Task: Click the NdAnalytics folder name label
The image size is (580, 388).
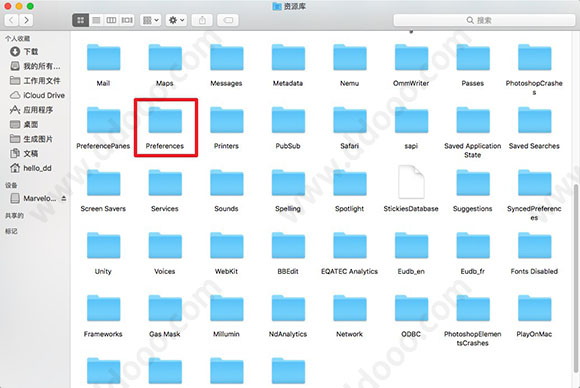Action: (288, 334)
